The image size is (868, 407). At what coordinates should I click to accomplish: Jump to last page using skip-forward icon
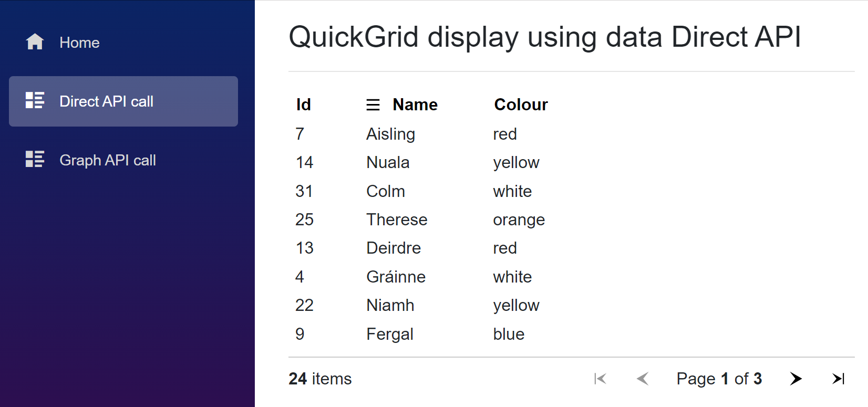click(x=838, y=378)
